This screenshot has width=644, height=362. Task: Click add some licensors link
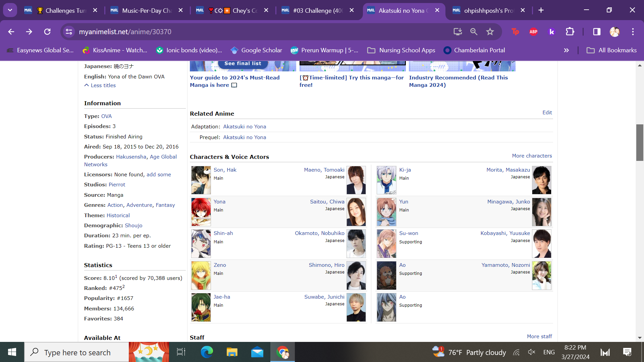tap(159, 175)
